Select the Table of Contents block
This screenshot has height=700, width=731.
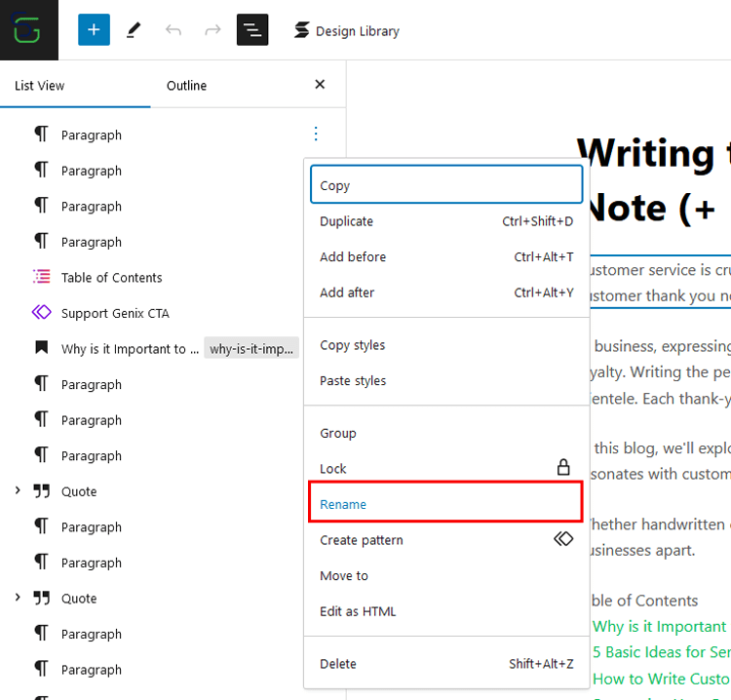click(111, 278)
